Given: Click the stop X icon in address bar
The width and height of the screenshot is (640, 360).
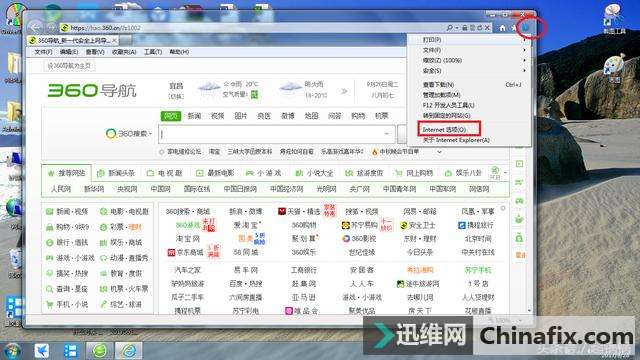Looking at the screenshot, I should [487, 28].
